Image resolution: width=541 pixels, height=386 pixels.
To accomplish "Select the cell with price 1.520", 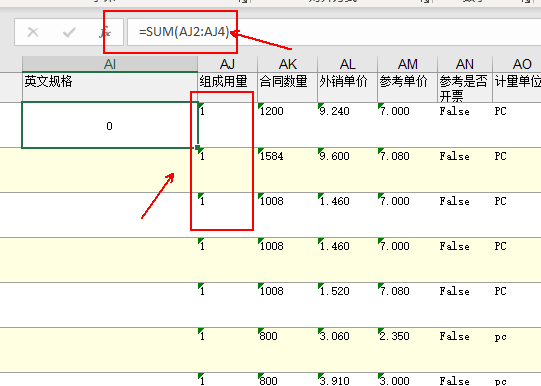I will (x=347, y=305).
